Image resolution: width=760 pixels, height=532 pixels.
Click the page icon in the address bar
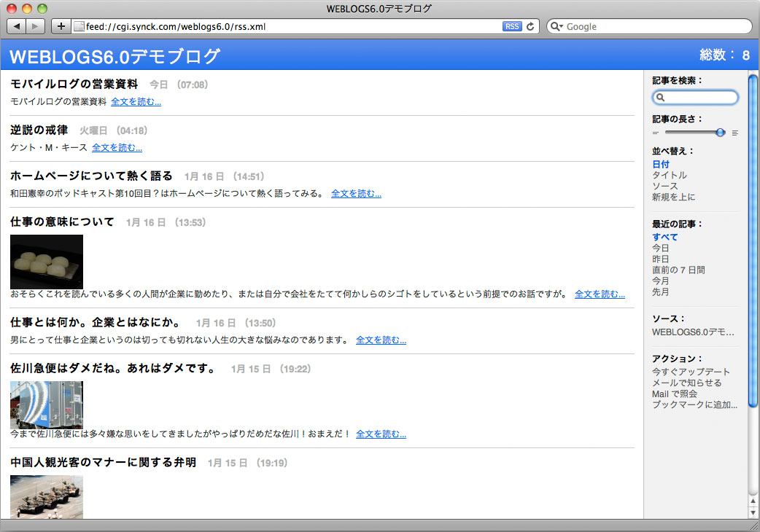[x=79, y=26]
